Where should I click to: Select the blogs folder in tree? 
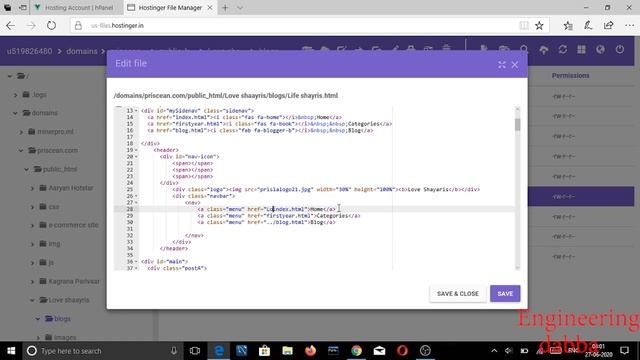(x=62, y=318)
